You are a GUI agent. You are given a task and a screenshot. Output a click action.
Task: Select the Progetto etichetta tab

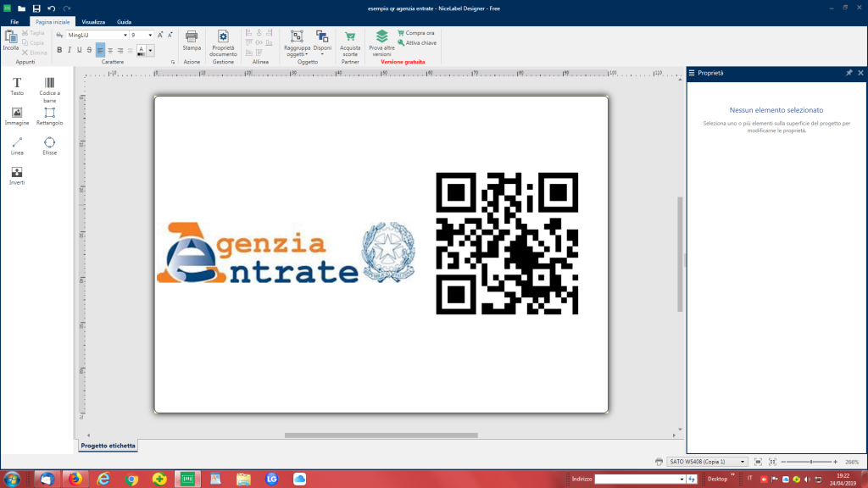pos(108,446)
